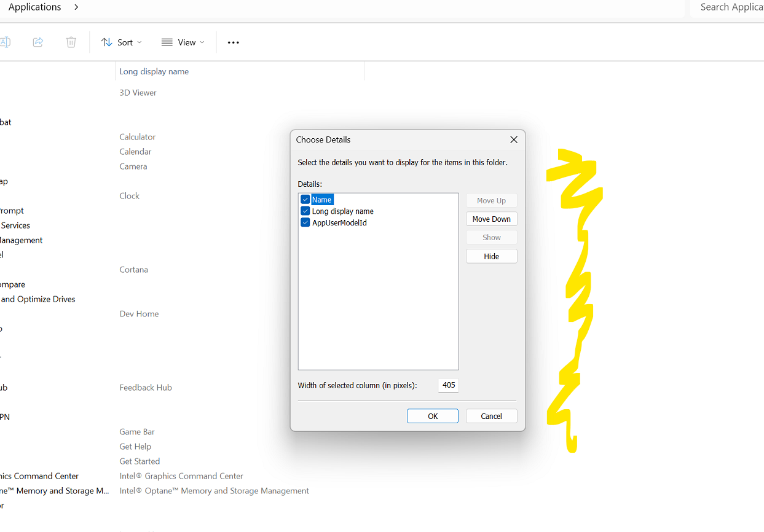Select the Rename icon in the toolbar

coord(5,42)
